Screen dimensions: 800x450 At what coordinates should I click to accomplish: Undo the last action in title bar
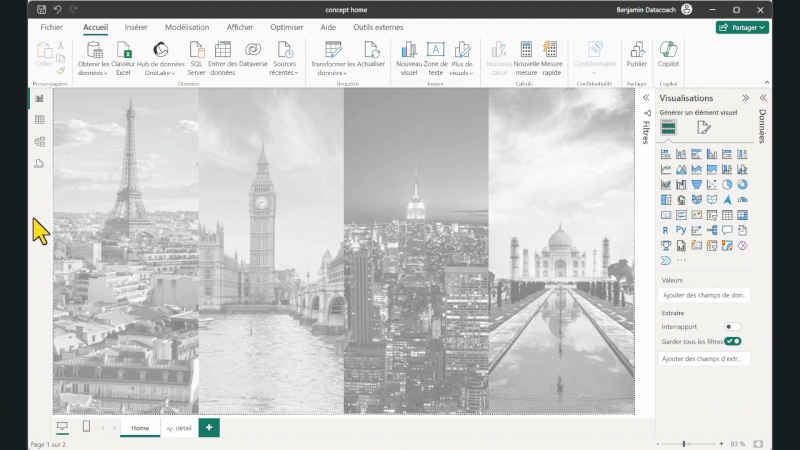58,10
